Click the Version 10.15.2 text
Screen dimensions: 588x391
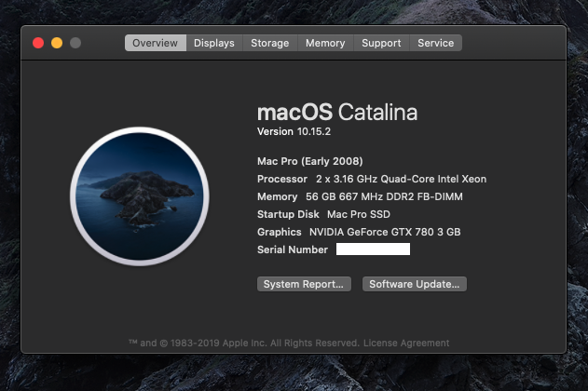(x=294, y=131)
